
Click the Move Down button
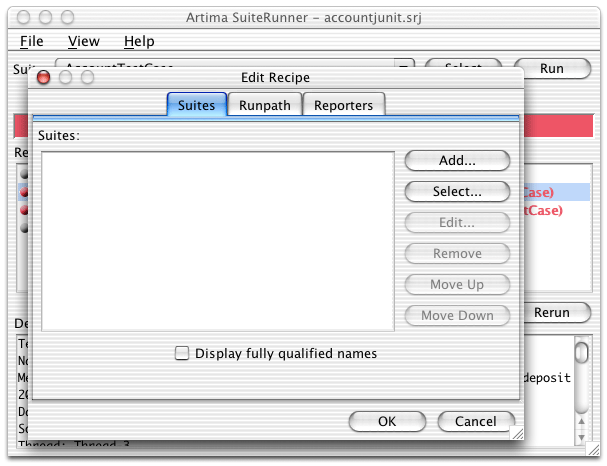tap(457, 315)
